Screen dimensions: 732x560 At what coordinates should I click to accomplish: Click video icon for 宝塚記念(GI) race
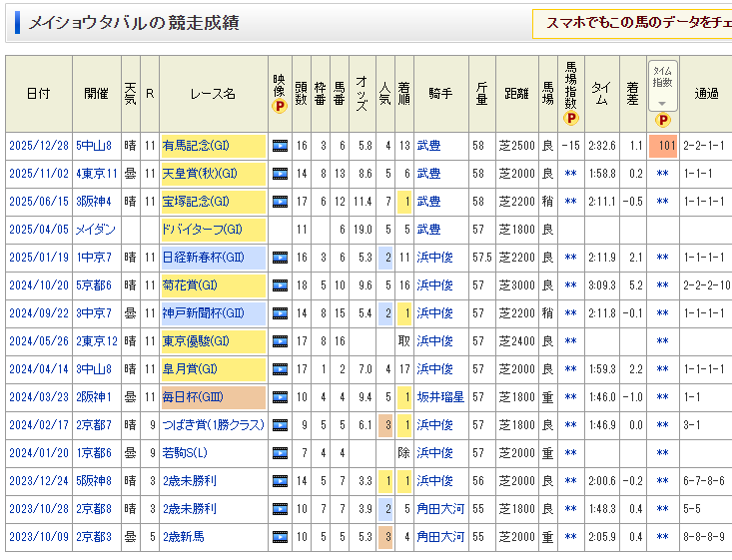click(x=280, y=202)
